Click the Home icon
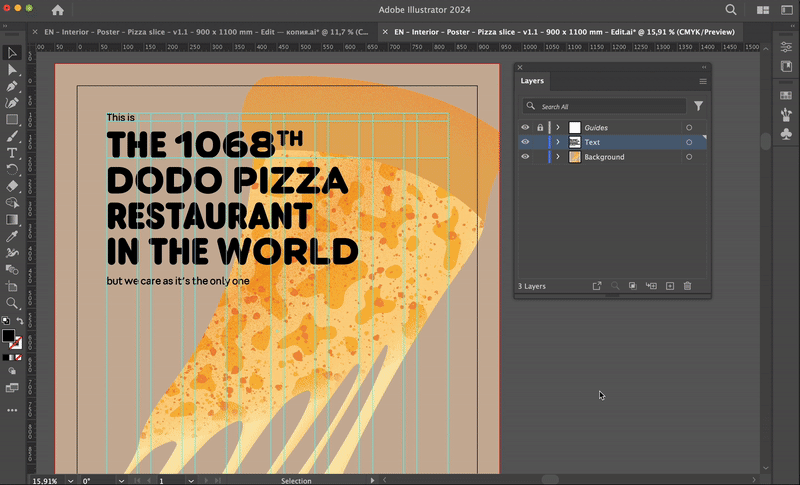 pos(58,10)
